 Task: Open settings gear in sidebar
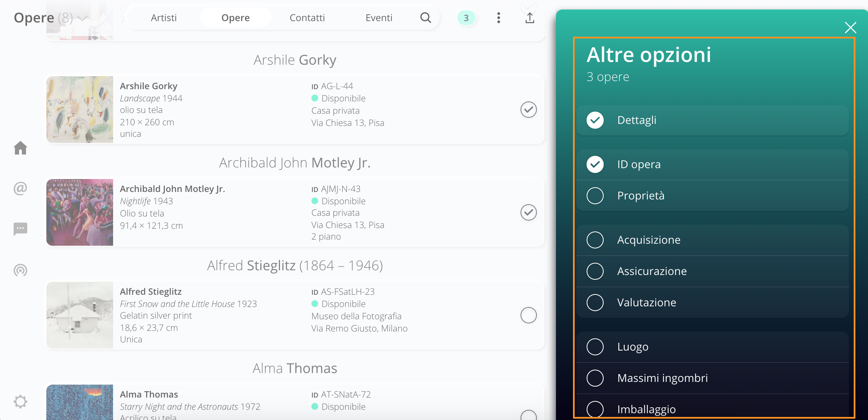click(x=20, y=402)
